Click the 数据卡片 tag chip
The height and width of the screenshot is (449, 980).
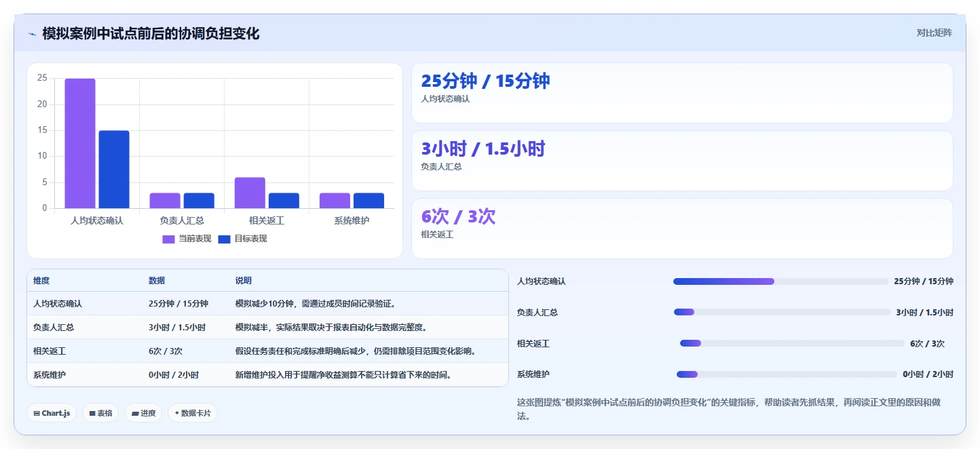point(193,413)
